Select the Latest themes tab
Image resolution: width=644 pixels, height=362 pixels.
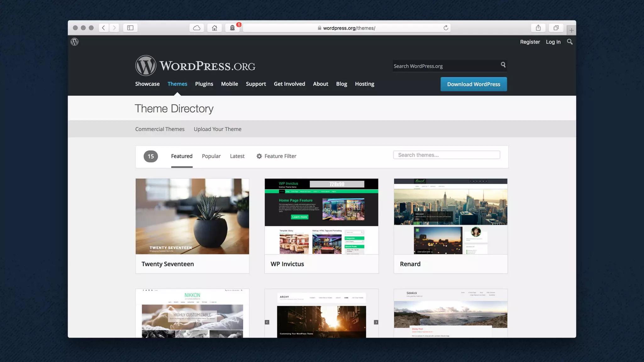coord(237,156)
